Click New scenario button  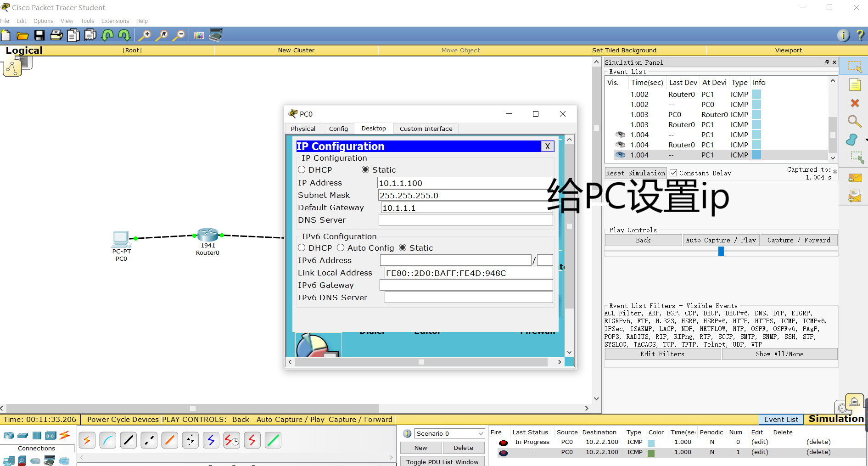(420, 448)
